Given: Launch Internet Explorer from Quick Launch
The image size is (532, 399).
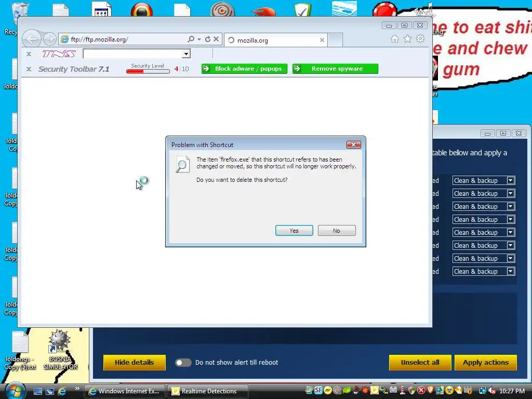Looking at the screenshot, I should (x=62, y=391).
